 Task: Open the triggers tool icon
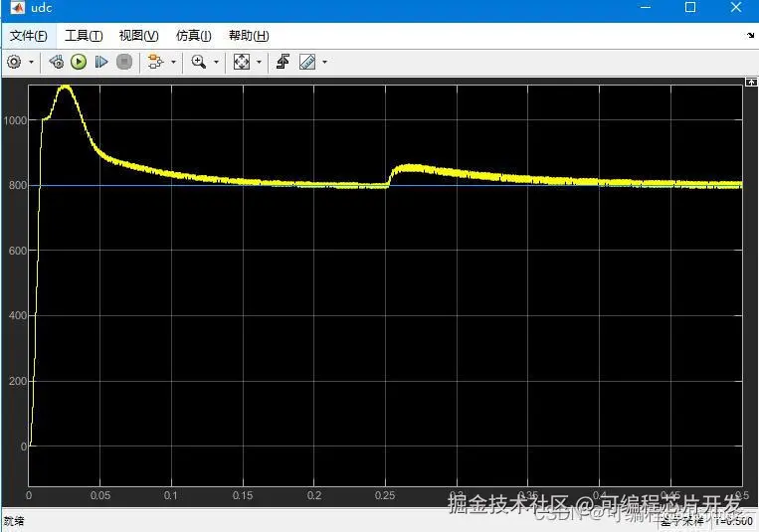pyautogui.click(x=283, y=62)
